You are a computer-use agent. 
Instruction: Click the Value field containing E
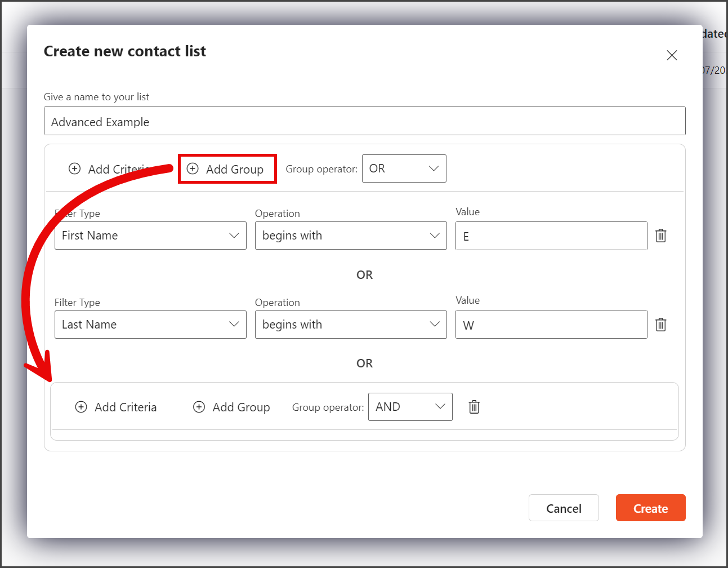551,236
